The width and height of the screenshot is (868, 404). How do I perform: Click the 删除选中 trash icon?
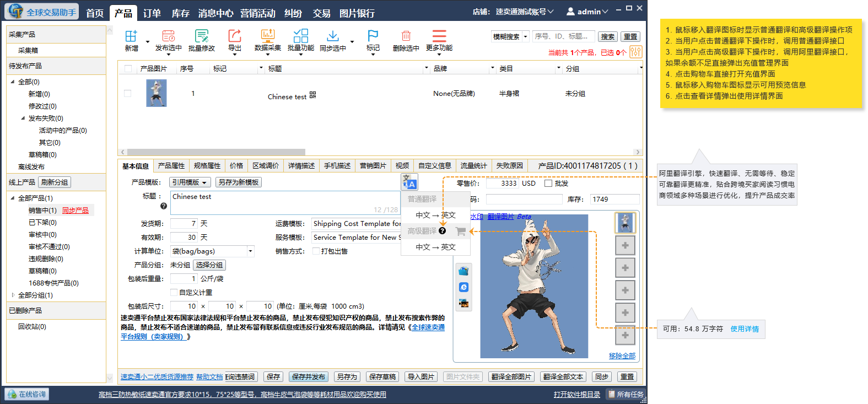click(406, 36)
